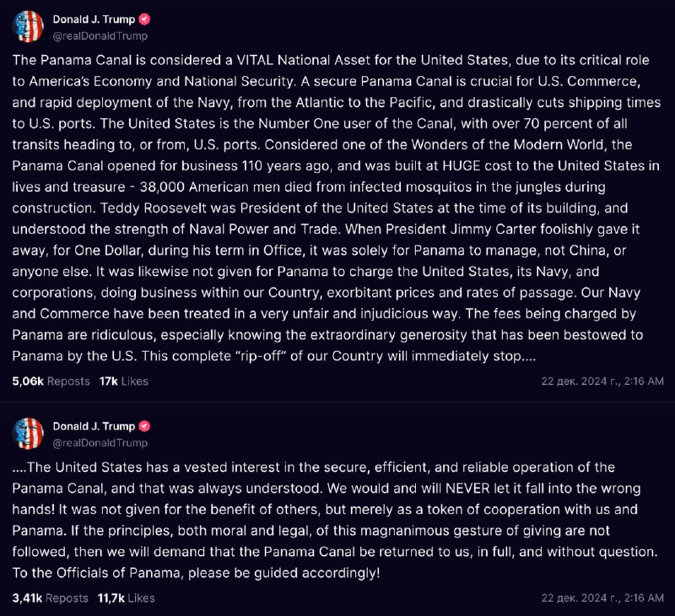Click the 5,06k repost count number

pos(28,381)
